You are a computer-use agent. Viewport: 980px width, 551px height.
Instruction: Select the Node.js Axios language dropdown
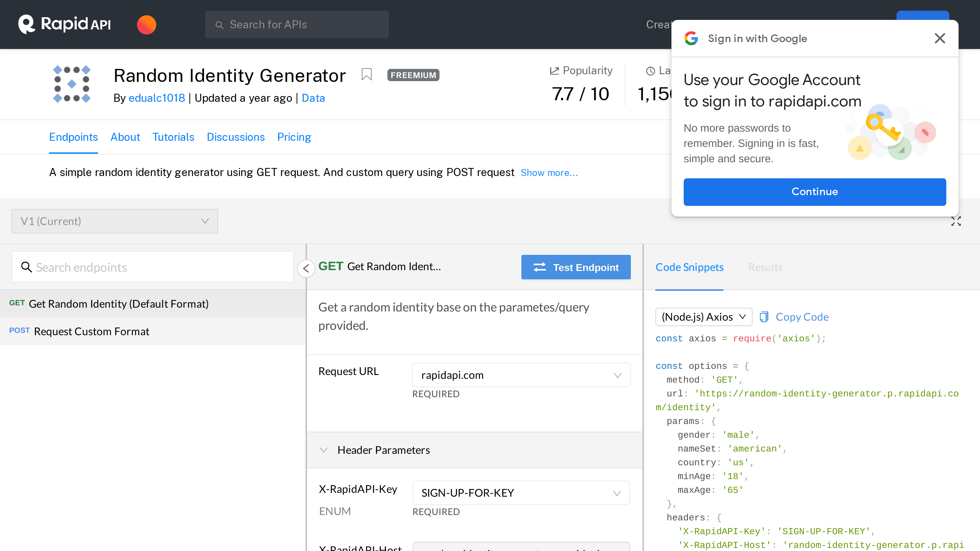coord(703,316)
